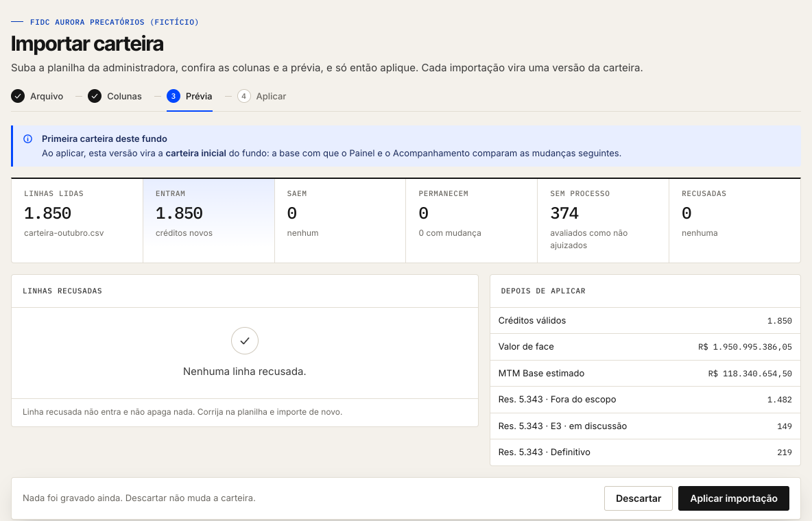Click the Depois de aplicar panel header
The width and height of the screenshot is (812, 521).
pyautogui.click(x=645, y=291)
